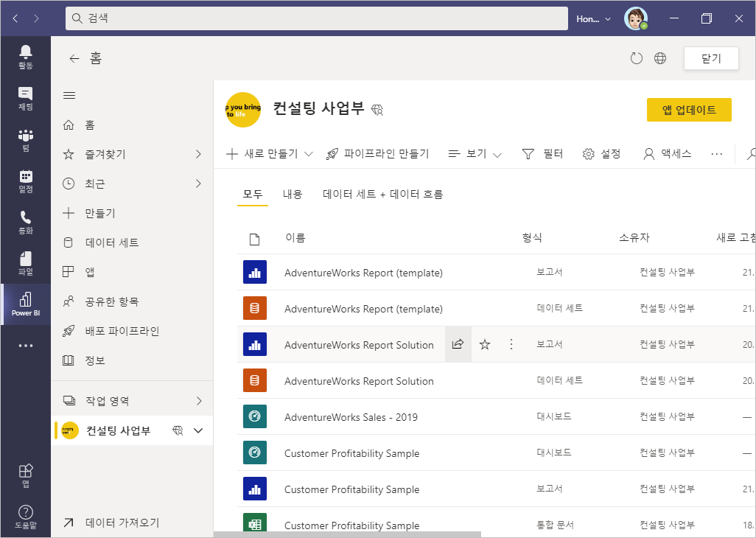Expand the 최근 recent flyout
Screen dimensions: 756x538
coord(198,184)
